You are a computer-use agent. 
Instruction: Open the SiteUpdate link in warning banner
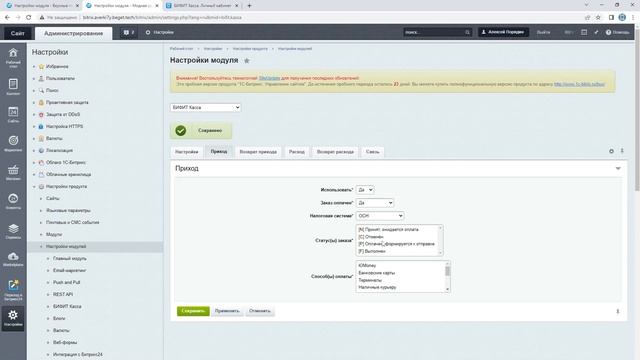pyautogui.click(x=269, y=78)
